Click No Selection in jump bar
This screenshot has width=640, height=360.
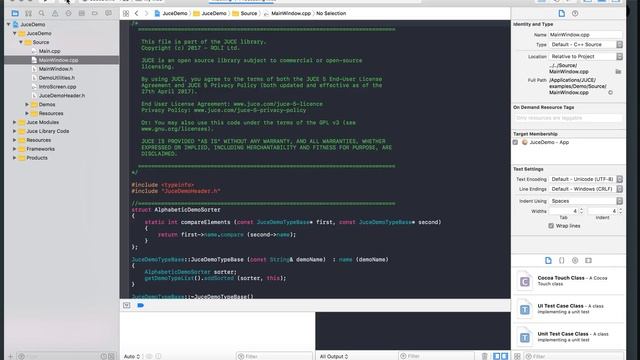pos(331,13)
